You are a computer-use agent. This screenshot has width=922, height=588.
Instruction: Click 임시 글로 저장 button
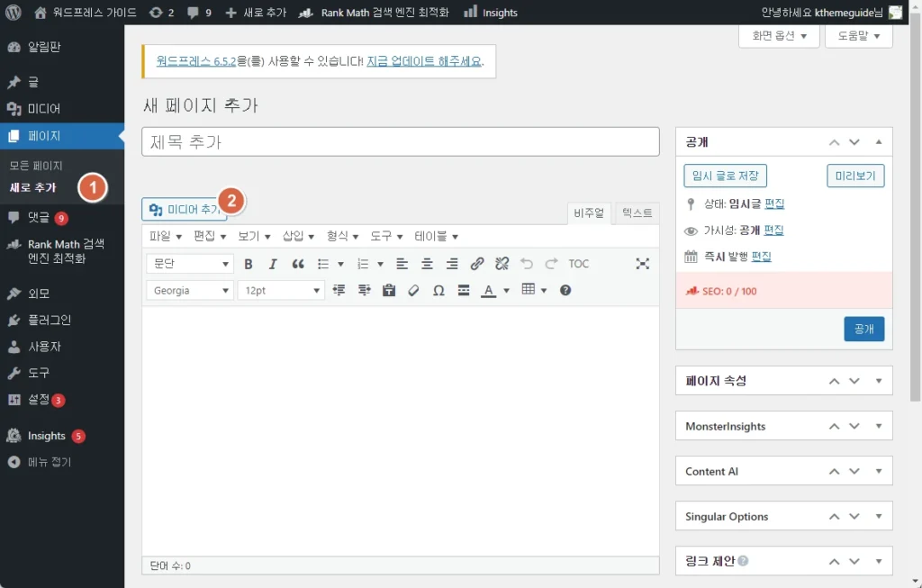pos(725,176)
